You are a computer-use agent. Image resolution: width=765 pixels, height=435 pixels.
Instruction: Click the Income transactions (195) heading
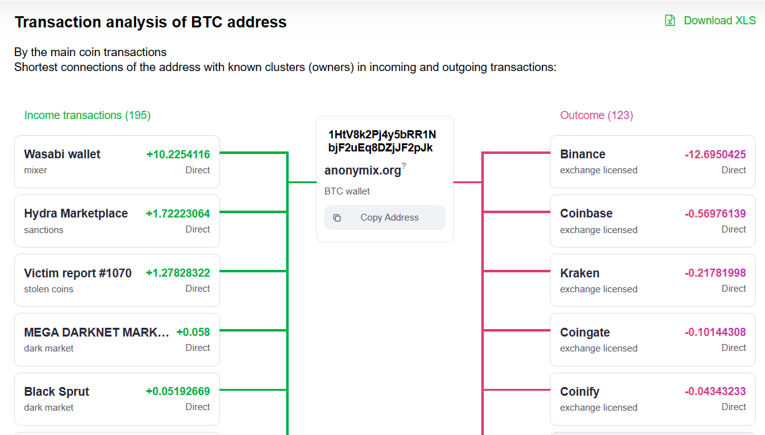coord(87,115)
